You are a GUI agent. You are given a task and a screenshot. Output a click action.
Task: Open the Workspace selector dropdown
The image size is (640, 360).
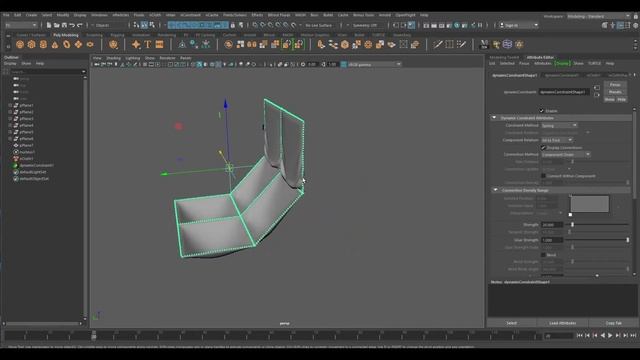pyautogui.click(x=598, y=16)
